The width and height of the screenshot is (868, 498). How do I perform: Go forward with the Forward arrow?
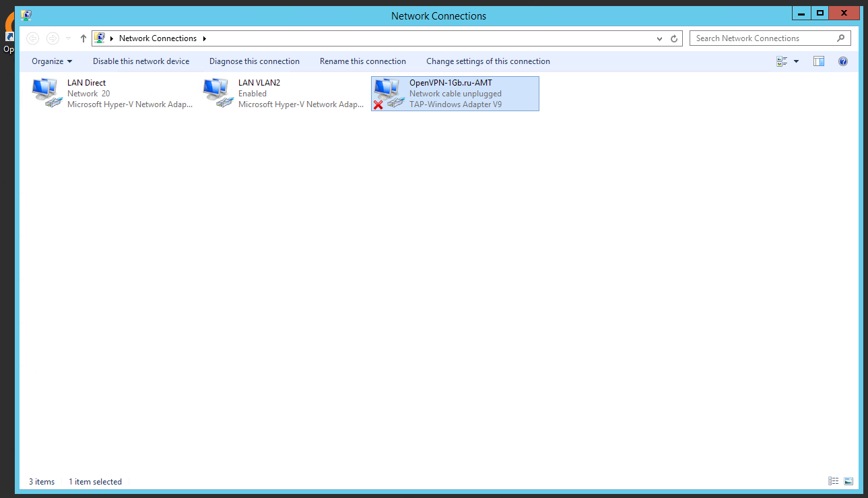(x=53, y=38)
